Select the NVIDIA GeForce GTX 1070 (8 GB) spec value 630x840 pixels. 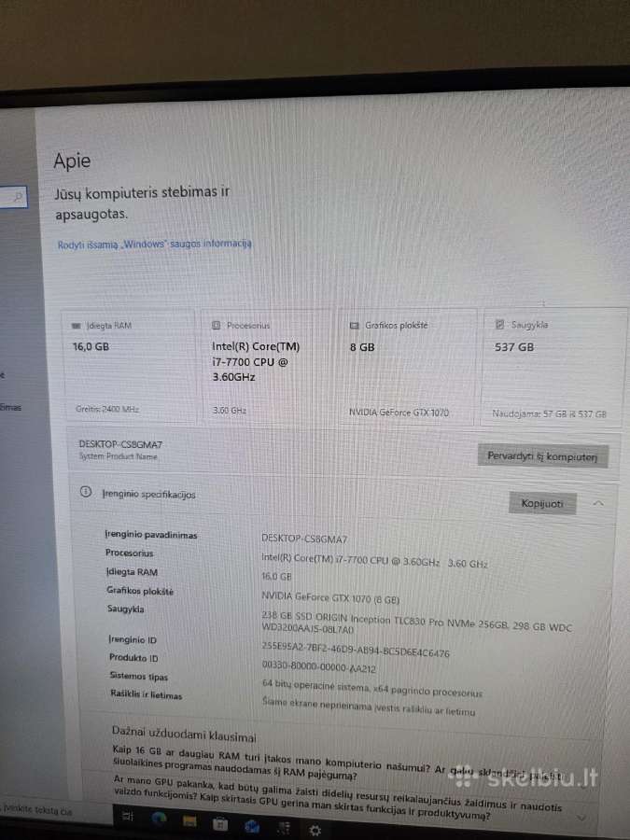coord(330,598)
